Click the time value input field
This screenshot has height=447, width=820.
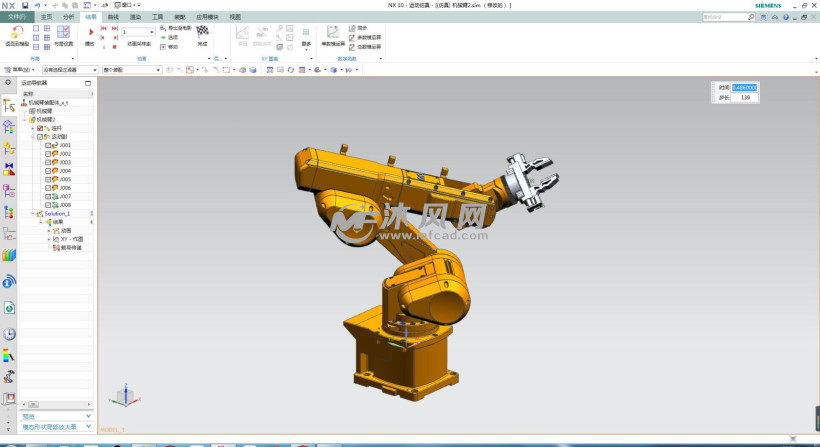[745, 87]
